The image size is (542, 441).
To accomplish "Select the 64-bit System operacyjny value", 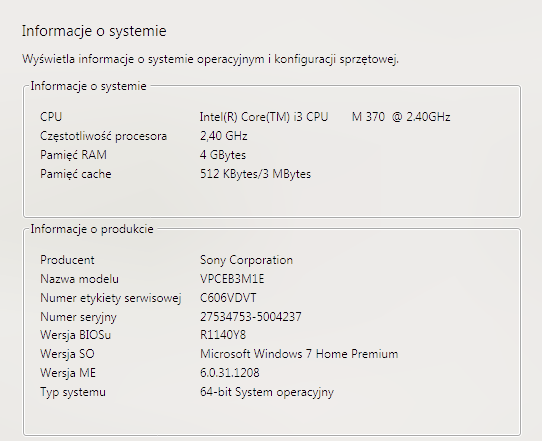I will [x=267, y=392].
